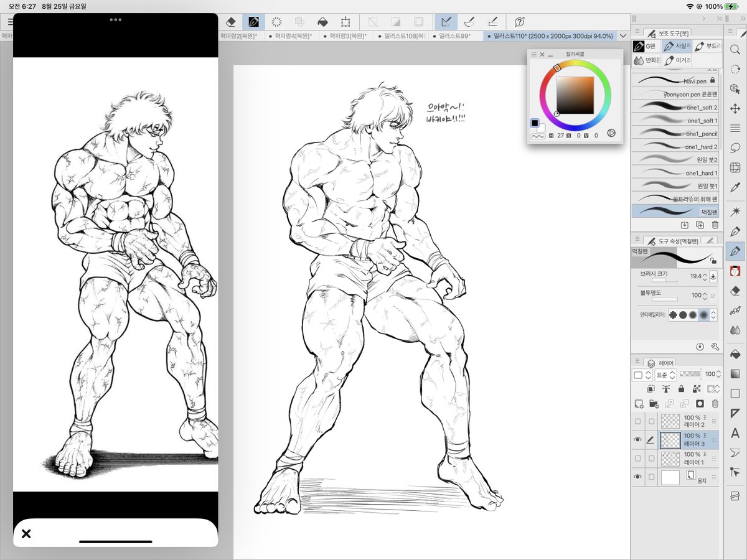747x560 pixels.
Task: Select the Eraser tool in the right tool palette
Action: point(735,291)
